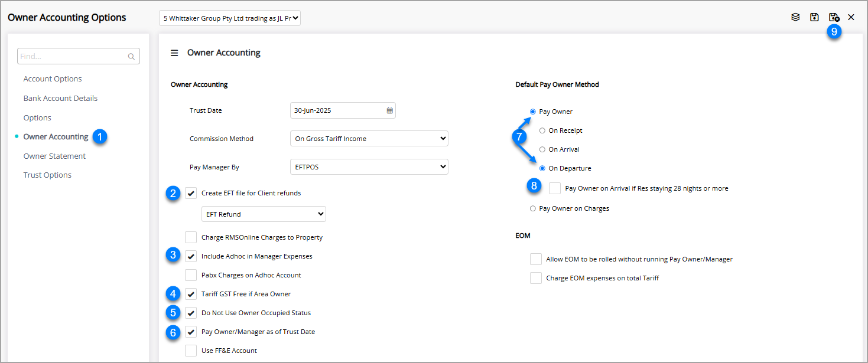Switch to Trust Options section

pos(47,175)
